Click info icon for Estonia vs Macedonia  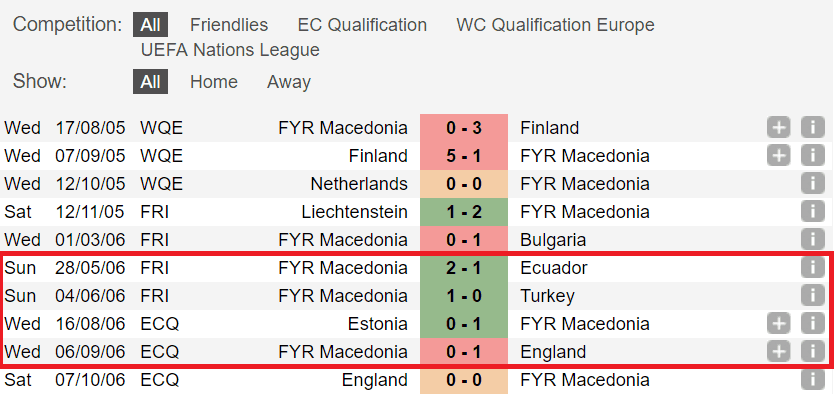point(812,323)
